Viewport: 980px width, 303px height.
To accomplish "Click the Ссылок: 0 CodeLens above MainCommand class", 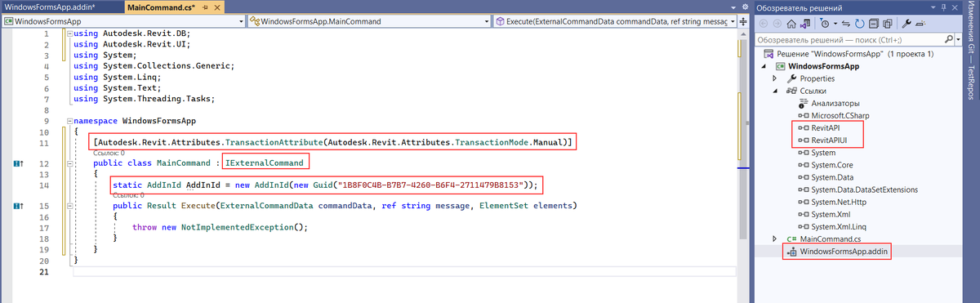I will pos(108,153).
